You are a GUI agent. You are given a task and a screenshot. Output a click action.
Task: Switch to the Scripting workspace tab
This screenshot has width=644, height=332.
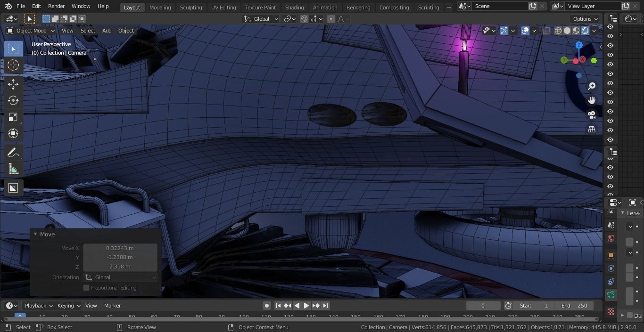[x=429, y=7]
